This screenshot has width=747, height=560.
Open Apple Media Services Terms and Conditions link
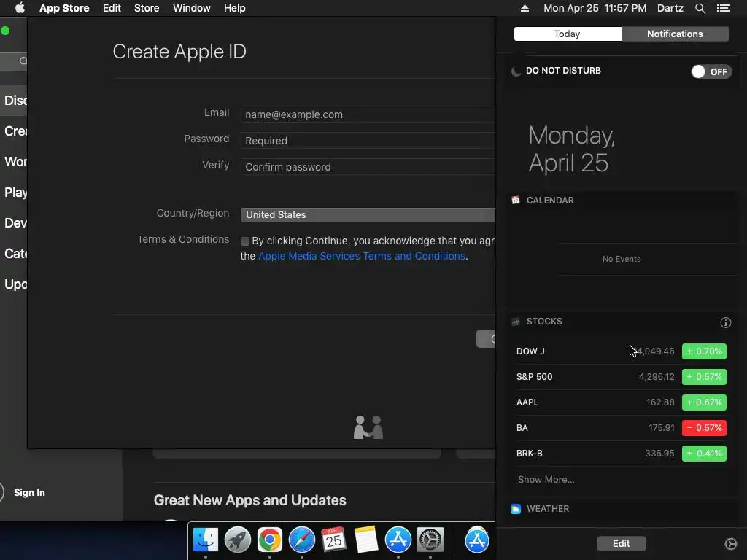[x=362, y=256]
